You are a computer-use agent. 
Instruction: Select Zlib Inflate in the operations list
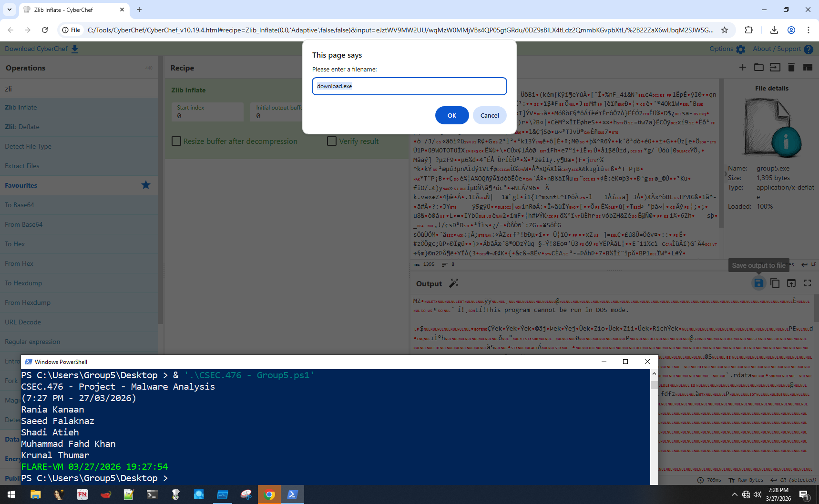[79, 107]
